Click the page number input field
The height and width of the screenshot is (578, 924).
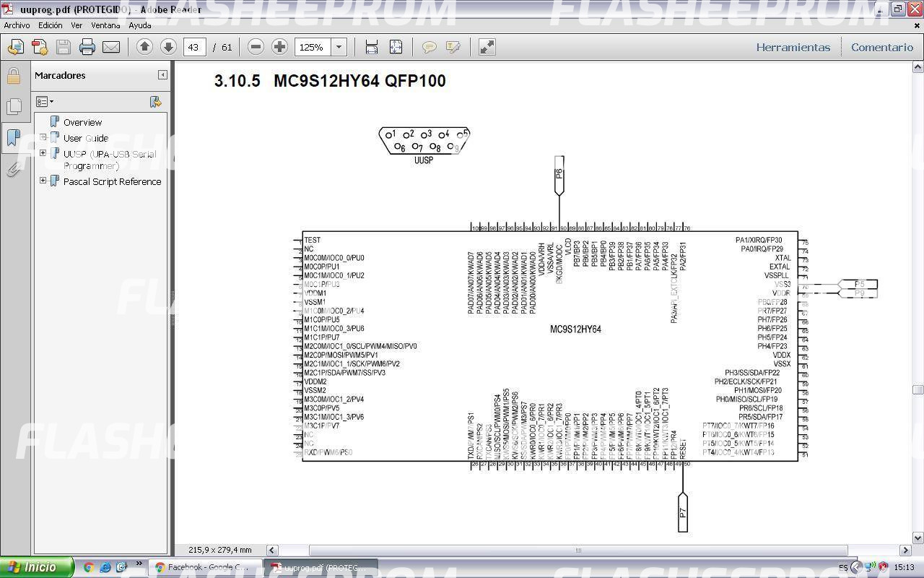193,47
